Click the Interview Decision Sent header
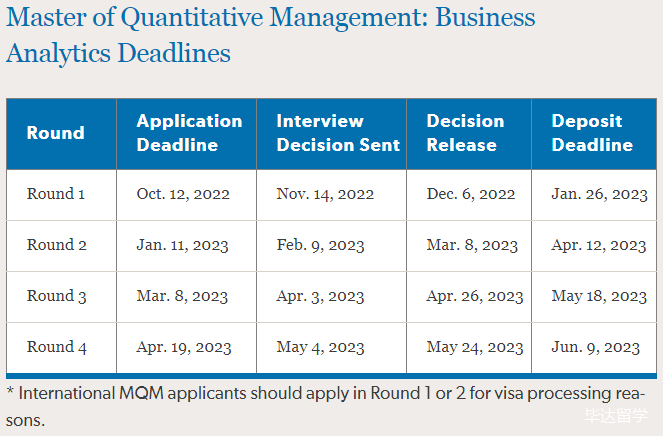 338,133
